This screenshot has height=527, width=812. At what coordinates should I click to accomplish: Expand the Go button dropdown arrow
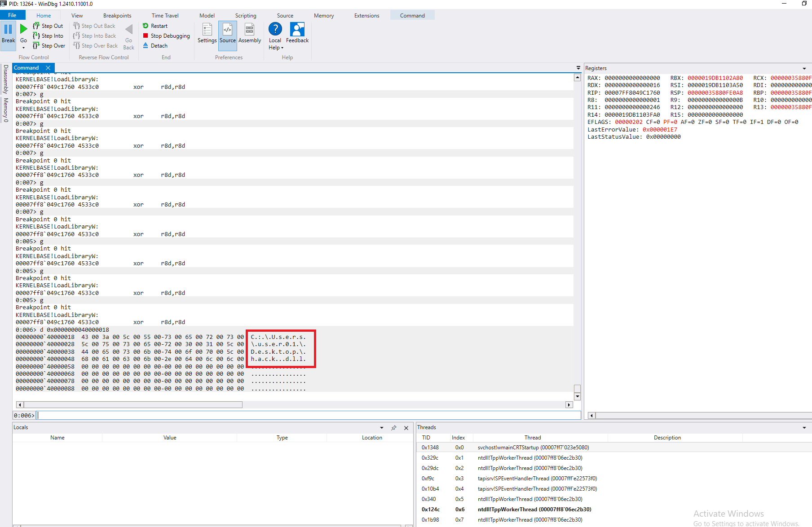coord(23,48)
